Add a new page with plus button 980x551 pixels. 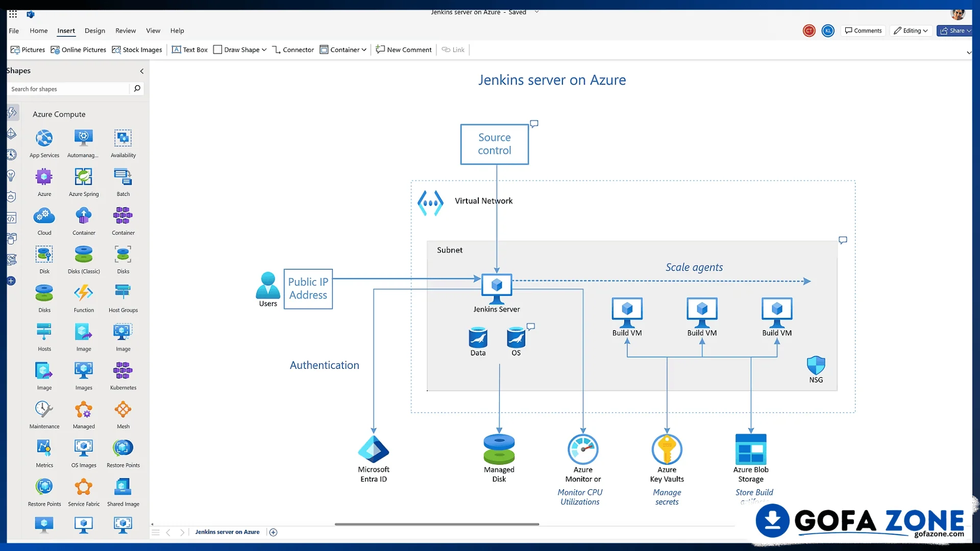point(274,532)
